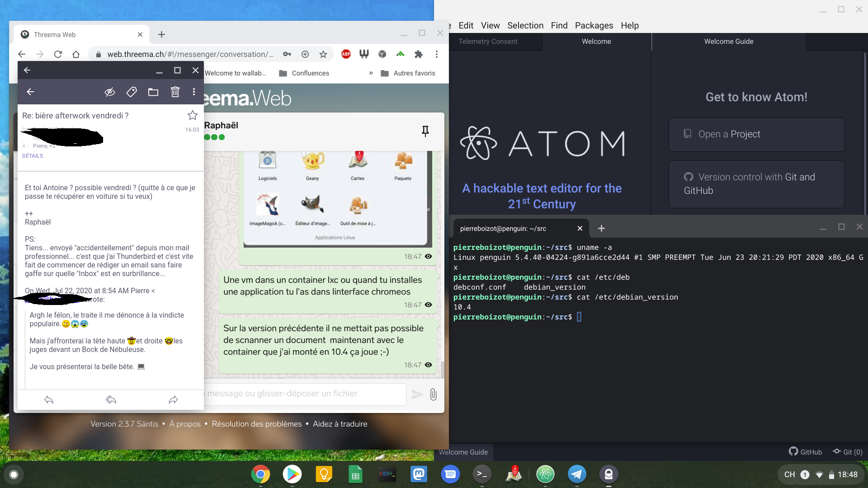
Task: Expand Version control with Git and GitHub
Action: tap(756, 184)
